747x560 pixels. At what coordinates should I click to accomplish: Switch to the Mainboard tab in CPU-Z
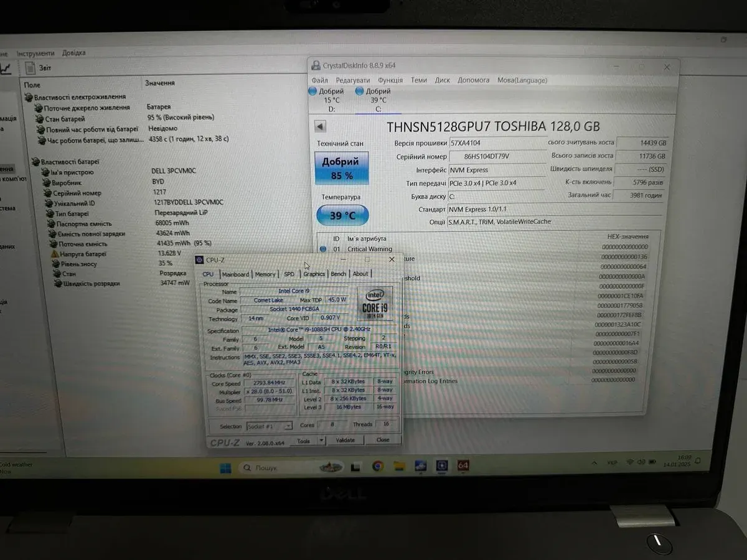(235, 274)
